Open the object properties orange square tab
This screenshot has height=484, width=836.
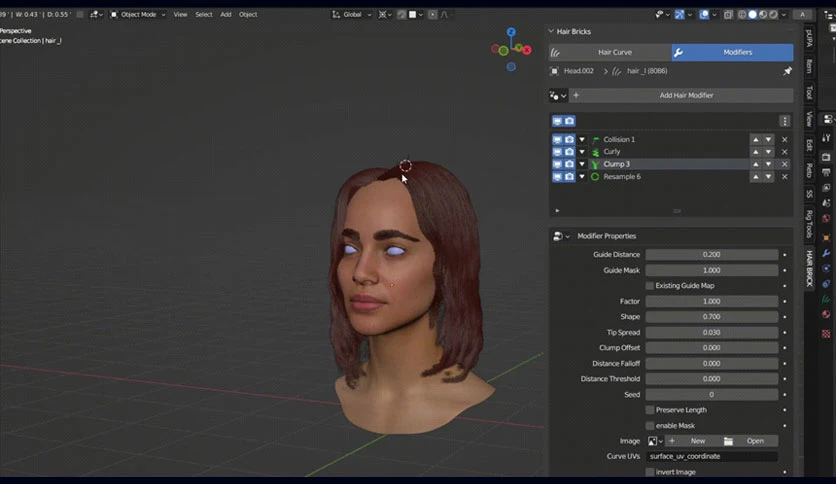tap(826, 238)
